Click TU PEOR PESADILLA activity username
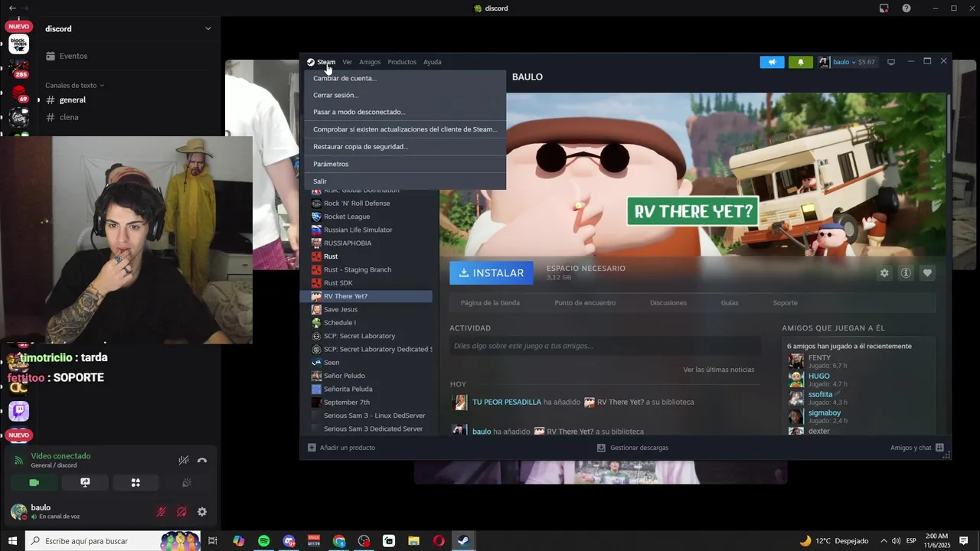Screen dimensions: 980x551 click(x=507, y=402)
